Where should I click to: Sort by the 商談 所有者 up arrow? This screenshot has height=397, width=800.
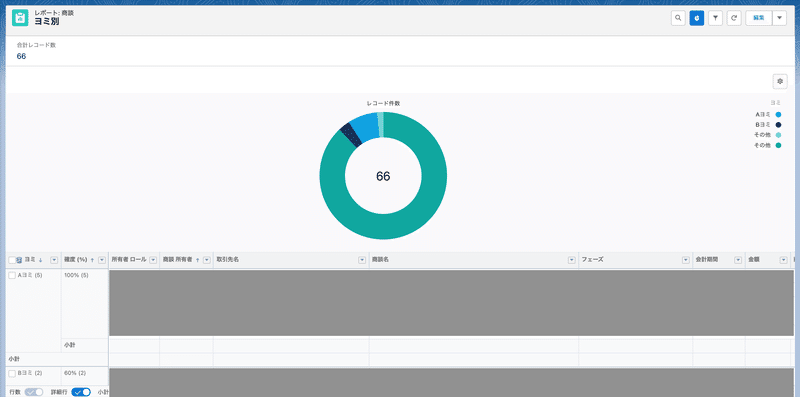coord(197,260)
